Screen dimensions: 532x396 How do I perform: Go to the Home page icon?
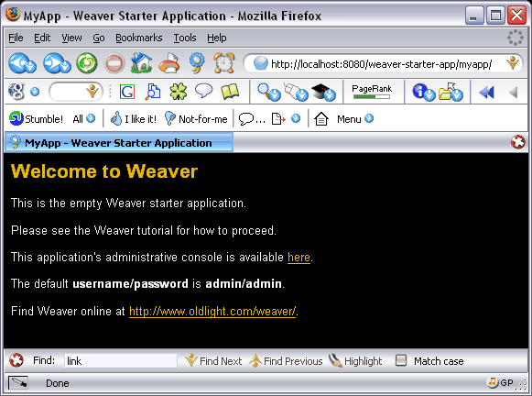coord(142,63)
